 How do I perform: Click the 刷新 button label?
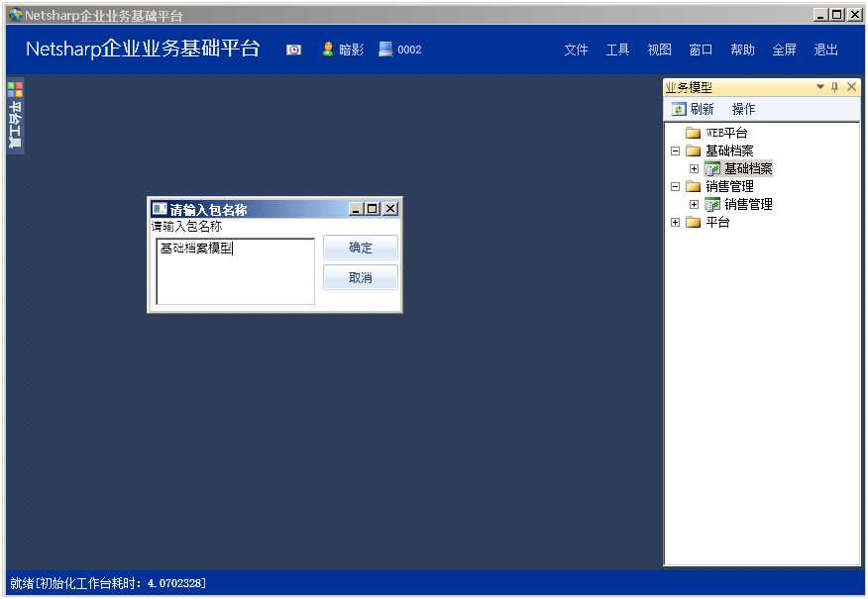tap(702, 109)
